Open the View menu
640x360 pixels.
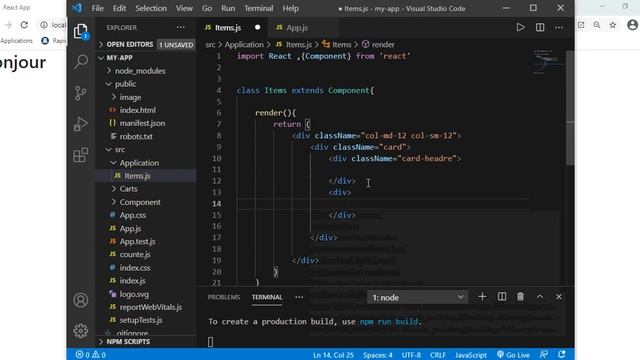coord(184,8)
